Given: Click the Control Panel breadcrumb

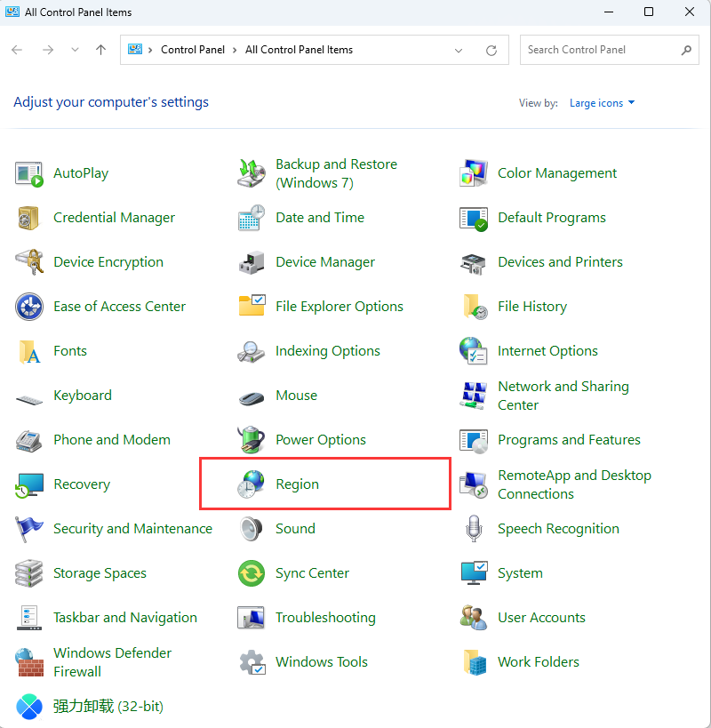Looking at the screenshot, I should point(193,50).
